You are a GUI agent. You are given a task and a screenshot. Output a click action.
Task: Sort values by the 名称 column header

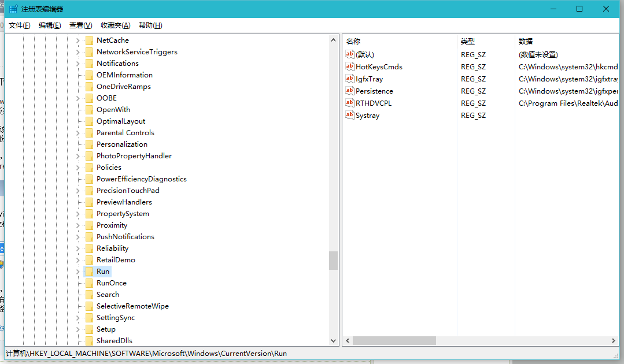(x=382, y=41)
